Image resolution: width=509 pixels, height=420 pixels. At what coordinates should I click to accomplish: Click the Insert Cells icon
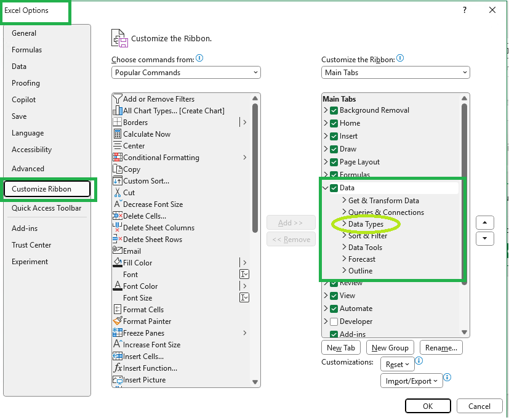(117, 357)
